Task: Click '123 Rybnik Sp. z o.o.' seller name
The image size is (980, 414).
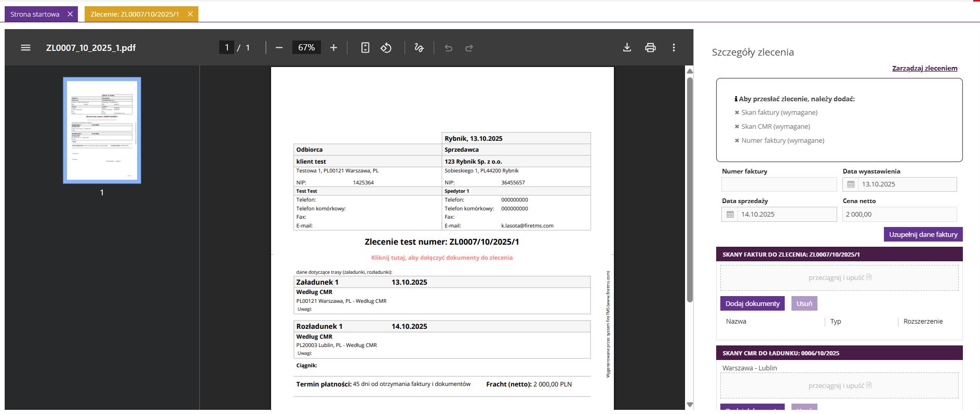Action: coord(473,162)
